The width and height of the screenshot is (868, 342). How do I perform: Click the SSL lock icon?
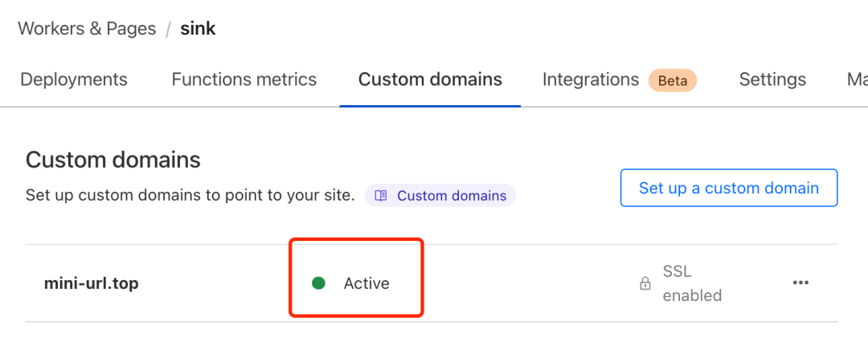pyautogui.click(x=645, y=284)
